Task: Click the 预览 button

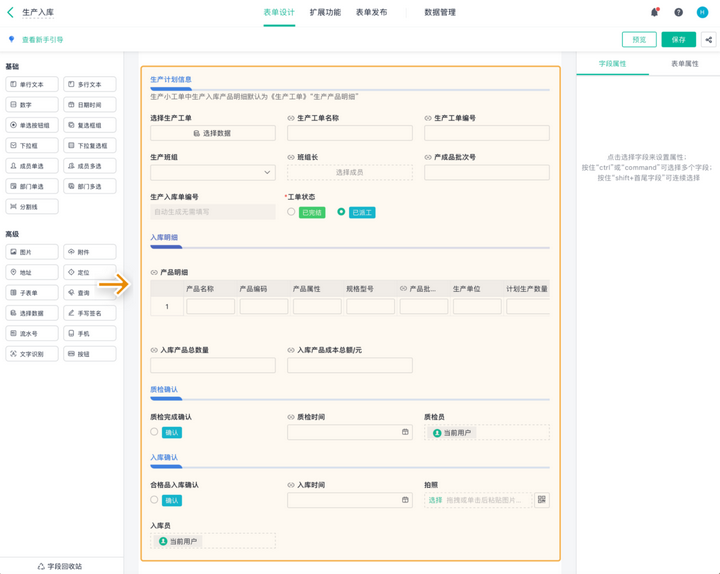Action: [x=639, y=40]
